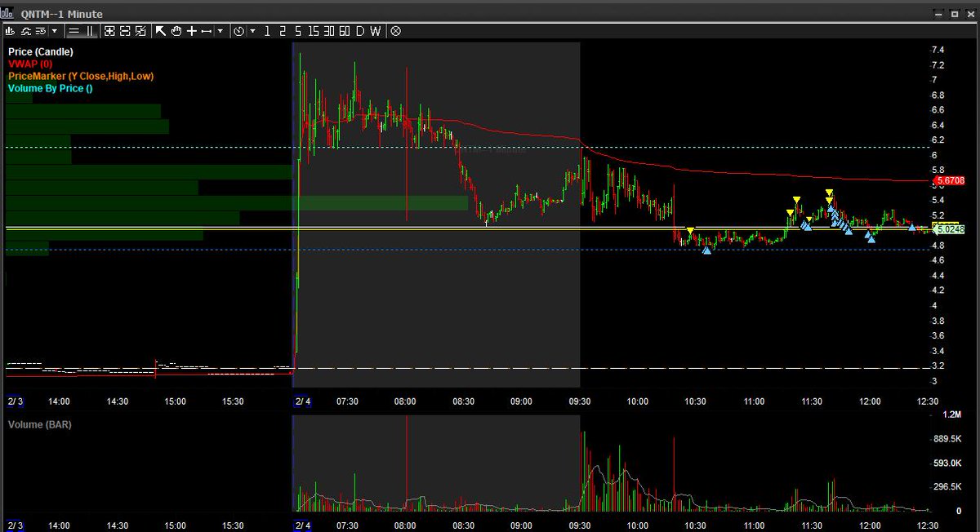Click the chart window icon beside QNTM title

(7, 14)
